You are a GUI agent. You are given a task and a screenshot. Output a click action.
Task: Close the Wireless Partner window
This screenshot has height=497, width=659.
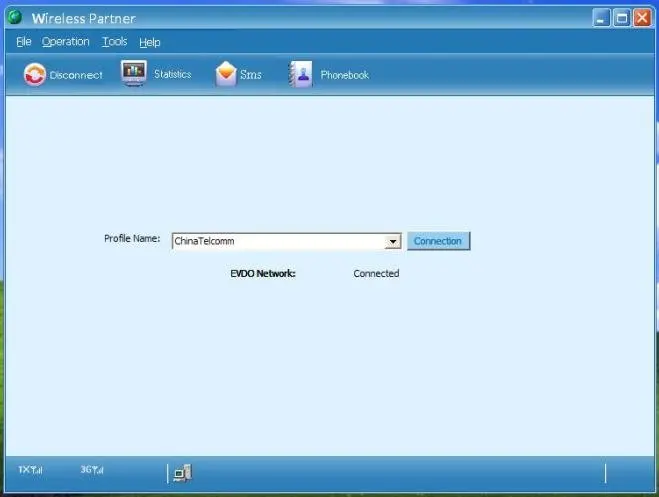[642, 18]
